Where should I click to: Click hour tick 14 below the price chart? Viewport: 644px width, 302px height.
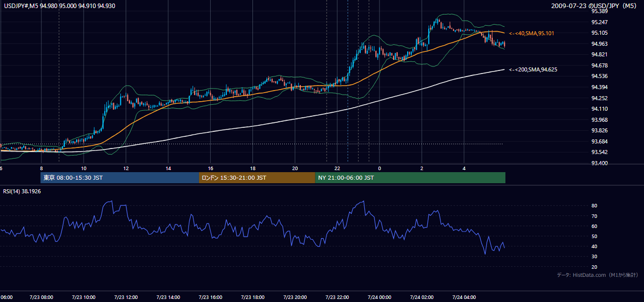(x=168, y=168)
